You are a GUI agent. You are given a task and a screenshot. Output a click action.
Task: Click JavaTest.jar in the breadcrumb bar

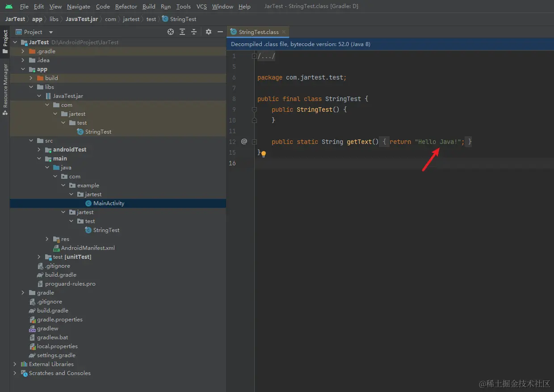click(x=82, y=19)
